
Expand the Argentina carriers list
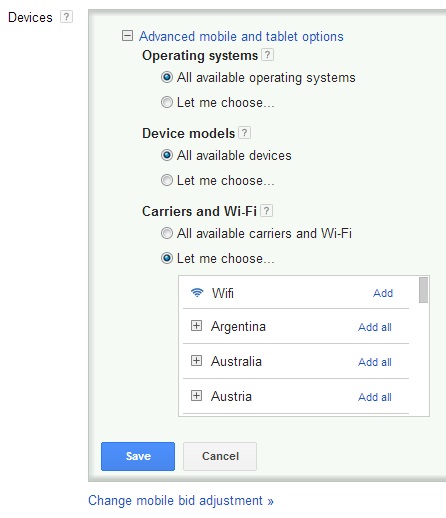click(196, 326)
